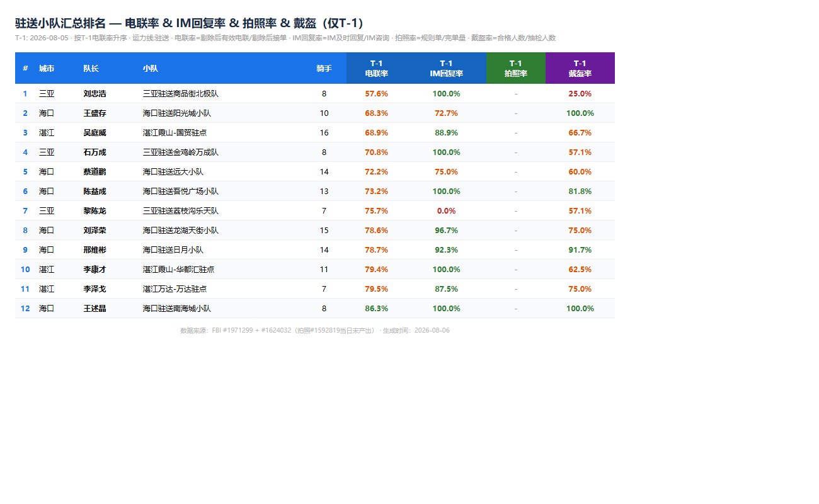This screenshot has height=504, width=819.
Task: Click captain name 王盛存
Action: point(94,113)
